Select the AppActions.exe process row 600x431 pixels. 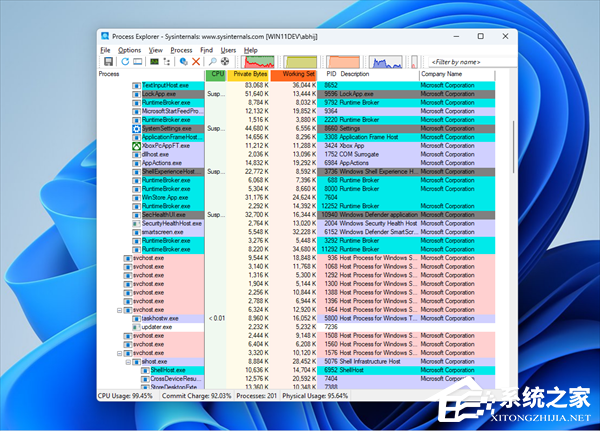297,163
